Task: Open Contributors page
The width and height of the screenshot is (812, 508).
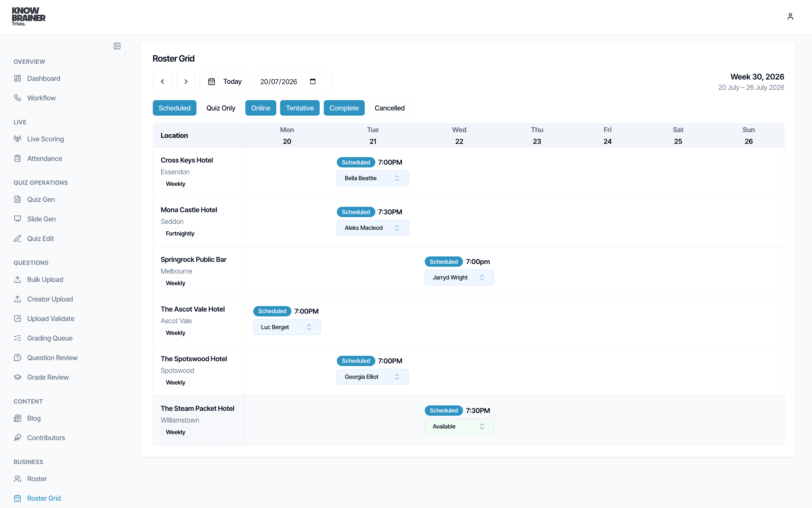Action: point(46,437)
